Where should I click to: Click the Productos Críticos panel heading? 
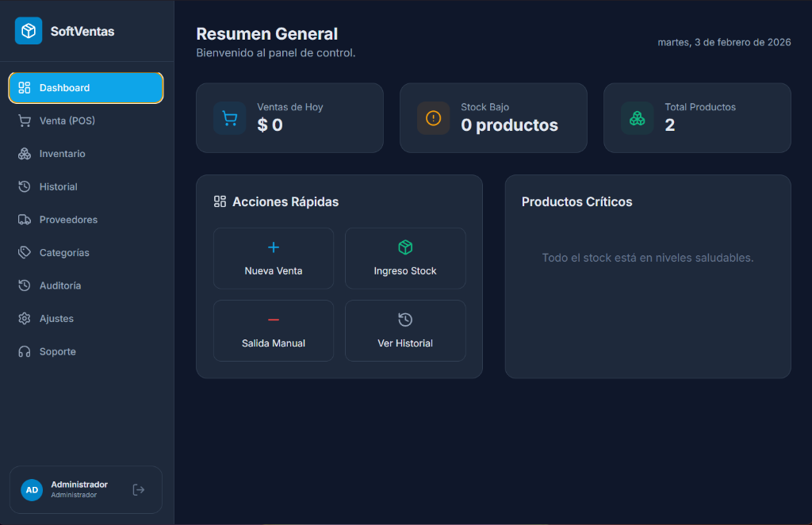[576, 201]
